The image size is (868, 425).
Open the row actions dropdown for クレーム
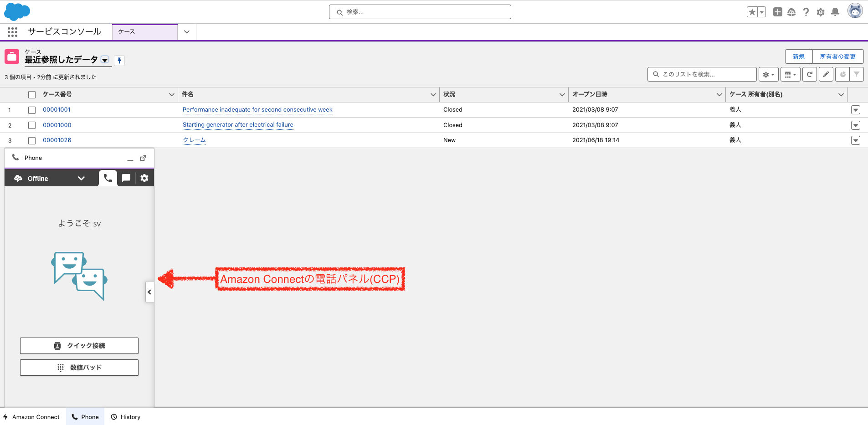[x=855, y=140]
